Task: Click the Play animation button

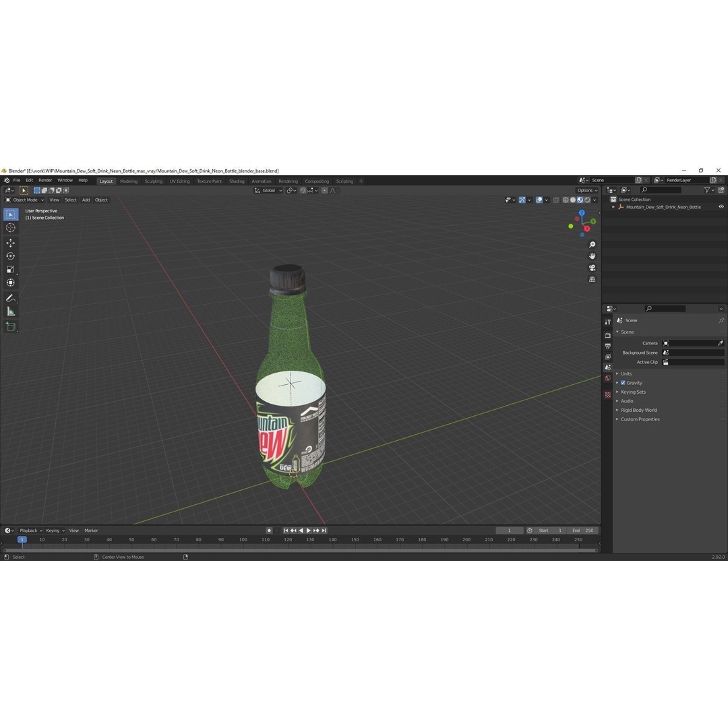Action: tap(309, 530)
